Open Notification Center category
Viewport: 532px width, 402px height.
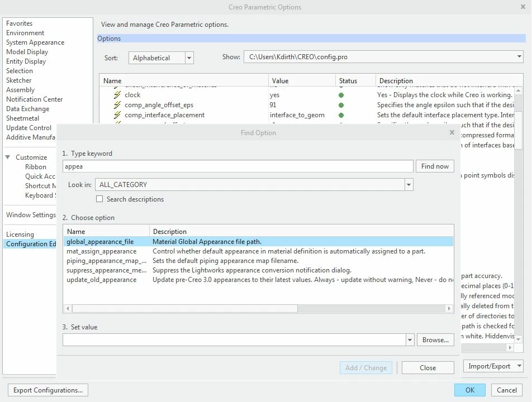point(34,99)
